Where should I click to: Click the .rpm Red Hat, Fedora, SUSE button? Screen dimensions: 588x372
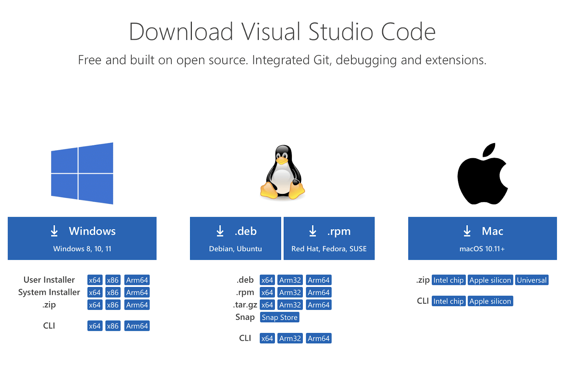[329, 238]
